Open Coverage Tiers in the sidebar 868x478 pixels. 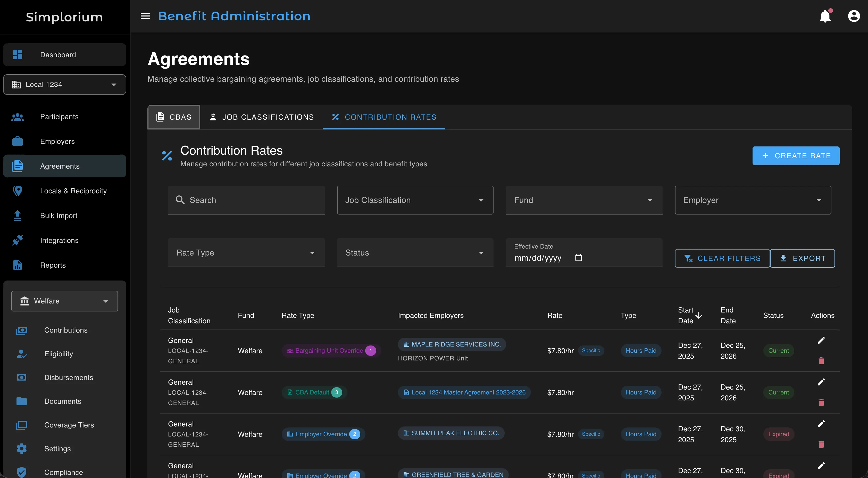(69, 425)
